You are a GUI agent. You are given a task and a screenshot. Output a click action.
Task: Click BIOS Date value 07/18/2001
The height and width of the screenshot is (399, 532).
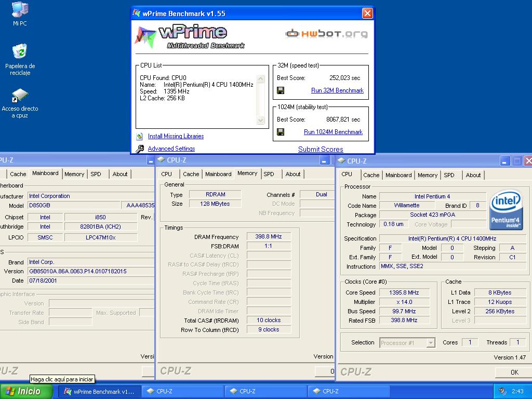91,281
